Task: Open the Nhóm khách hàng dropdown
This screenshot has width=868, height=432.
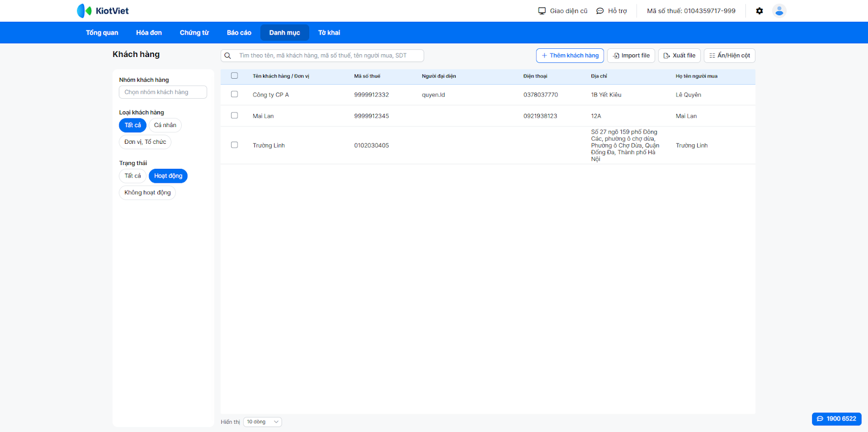Action: (x=163, y=92)
